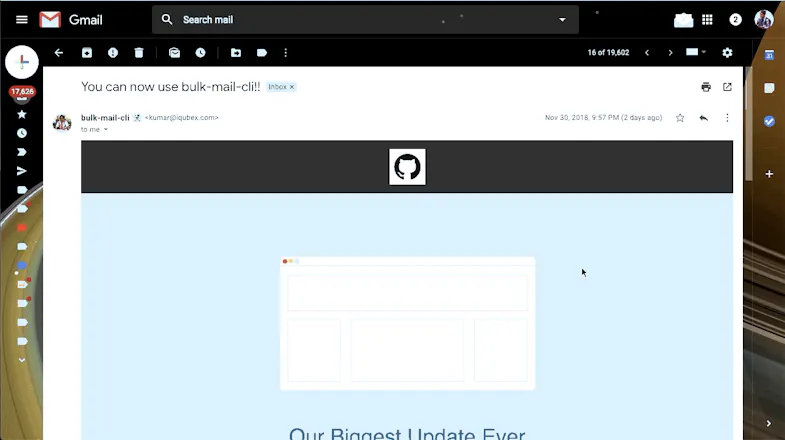
Task: Click GitHub logo in email header
Action: click(407, 167)
